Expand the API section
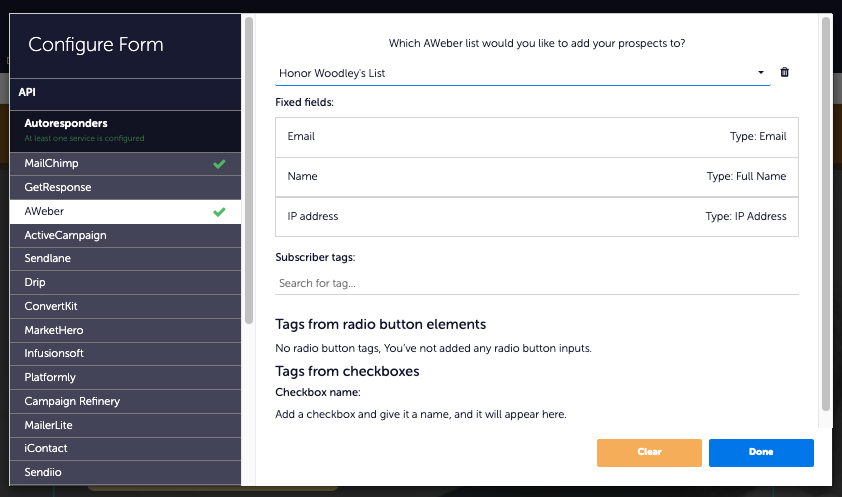Viewport: 842px width, 497px height. pos(125,92)
